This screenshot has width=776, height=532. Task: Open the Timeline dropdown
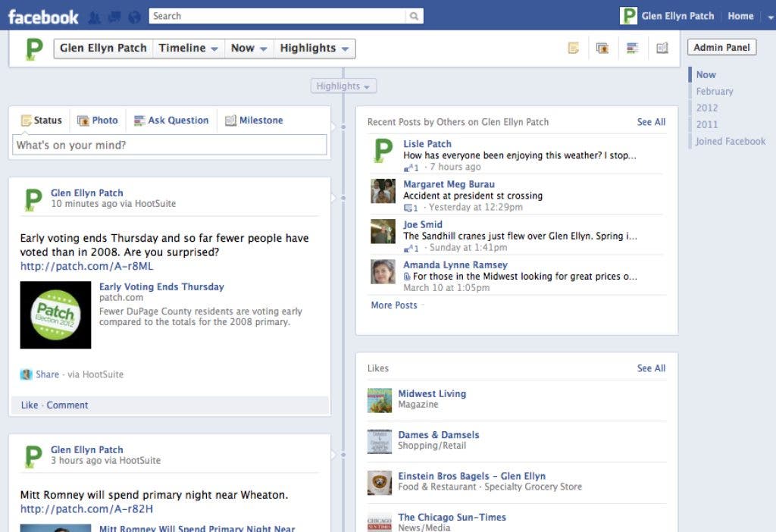(188, 48)
